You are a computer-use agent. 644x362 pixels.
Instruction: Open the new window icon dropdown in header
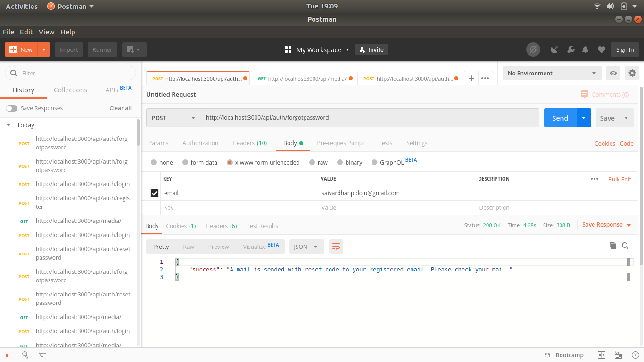[x=134, y=49]
